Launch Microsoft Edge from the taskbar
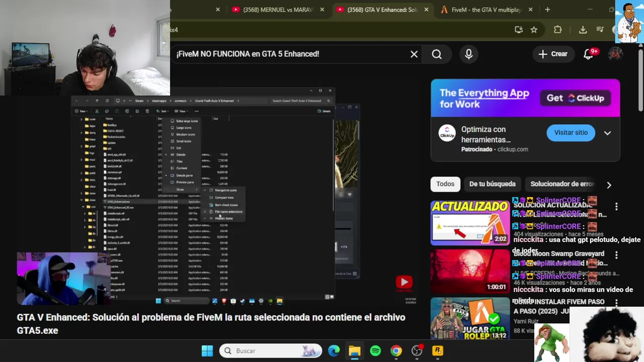The width and height of the screenshot is (644, 362). pyautogui.click(x=334, y=351)
